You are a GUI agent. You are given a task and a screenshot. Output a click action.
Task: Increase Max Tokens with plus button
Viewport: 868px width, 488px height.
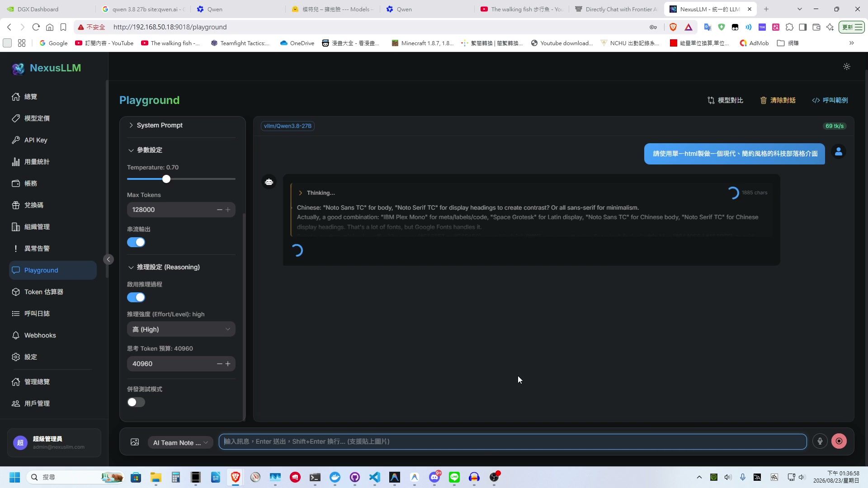coord(228,210)
